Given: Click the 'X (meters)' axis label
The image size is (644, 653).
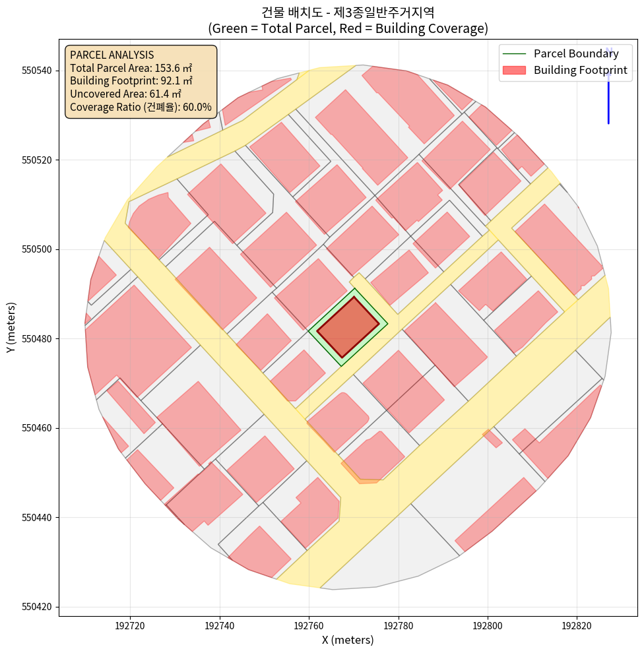Looking at the screenshot, I should (348, 640).
